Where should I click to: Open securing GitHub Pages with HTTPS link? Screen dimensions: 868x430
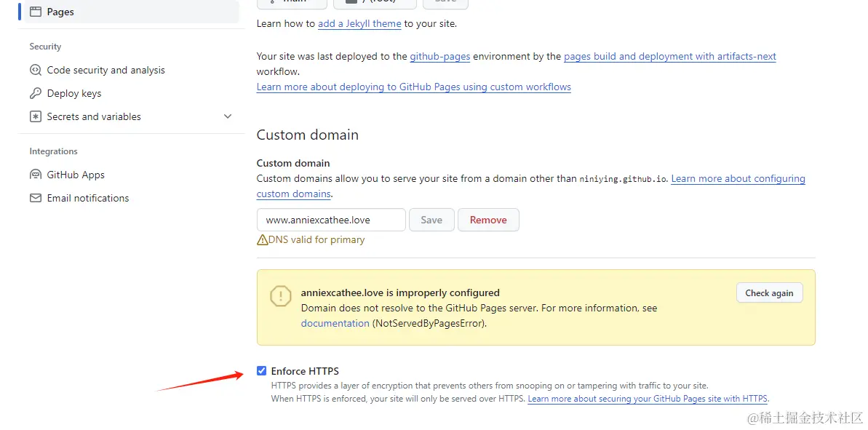click(648, 399)
